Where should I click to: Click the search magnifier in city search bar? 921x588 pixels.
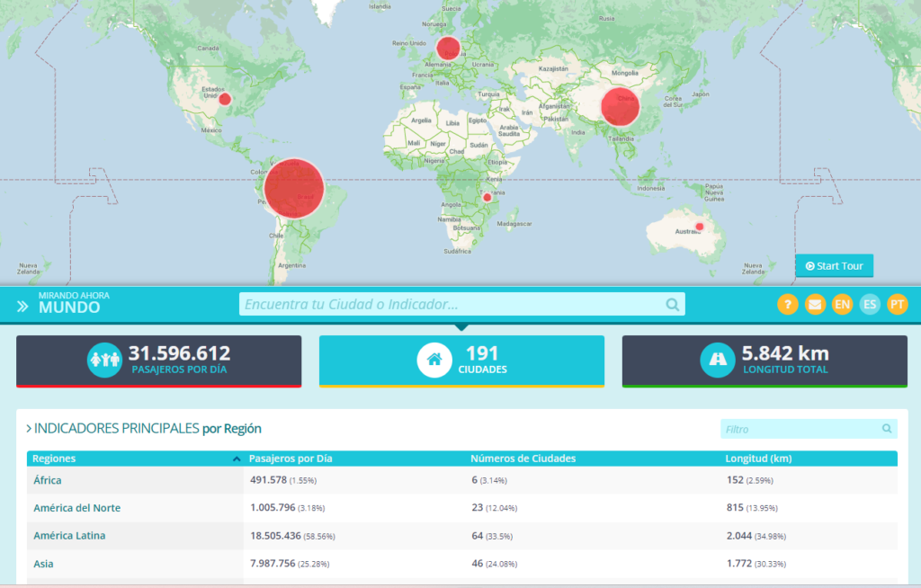(x=672, y=305)
